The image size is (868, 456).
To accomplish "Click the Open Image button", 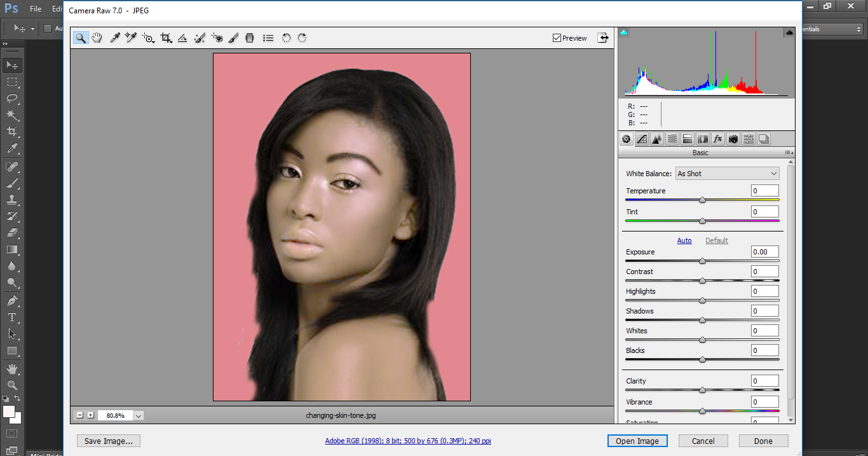I will click(x=637, y=441).
